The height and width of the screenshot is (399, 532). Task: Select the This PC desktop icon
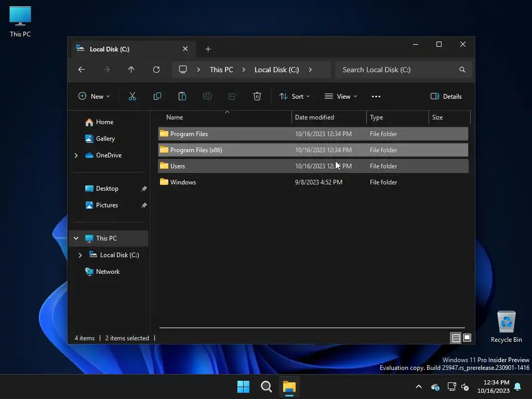[x=20, y=21]
